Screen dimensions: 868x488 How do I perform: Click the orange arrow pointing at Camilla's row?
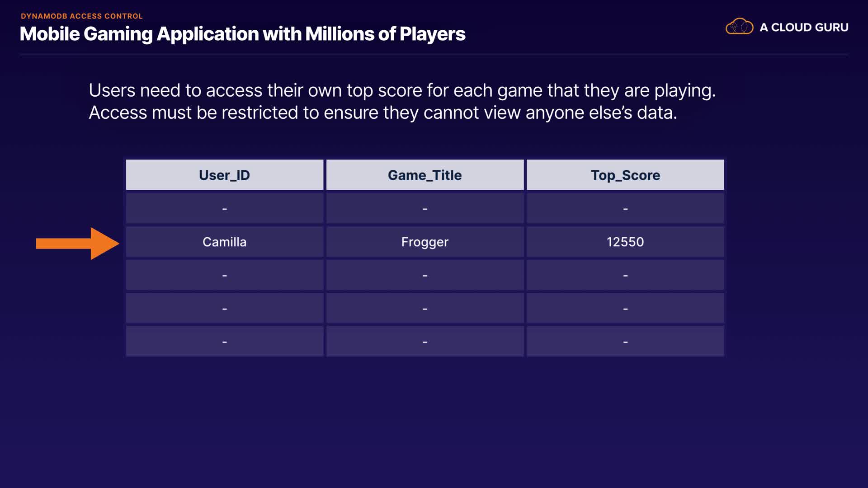click(77, 244)
